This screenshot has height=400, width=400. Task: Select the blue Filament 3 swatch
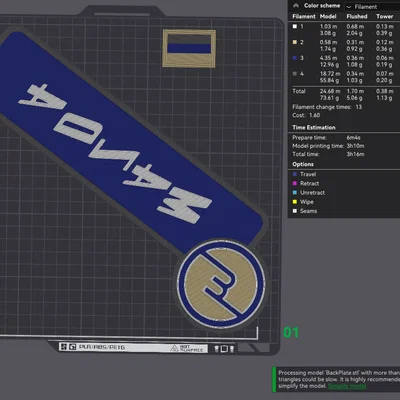click(x=295, y=58)
